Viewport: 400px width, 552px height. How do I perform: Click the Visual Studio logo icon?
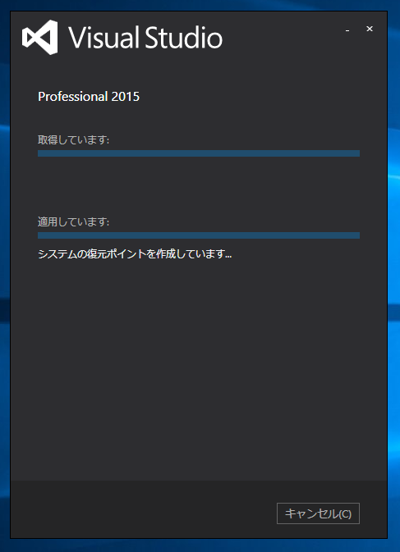(40, 37)
